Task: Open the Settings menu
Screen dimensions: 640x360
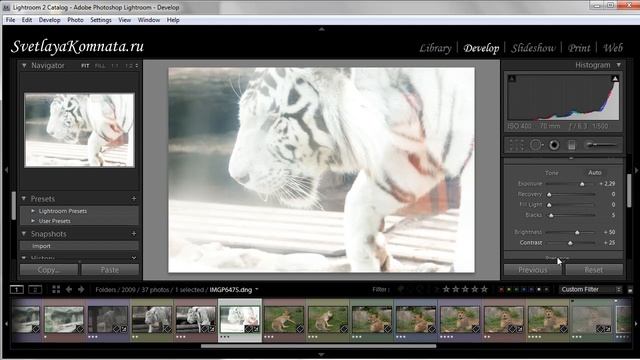Action: point(101,20)
